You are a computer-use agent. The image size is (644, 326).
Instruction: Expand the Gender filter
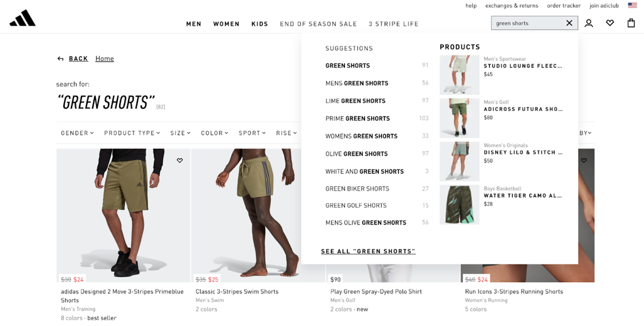coord(77,133)
